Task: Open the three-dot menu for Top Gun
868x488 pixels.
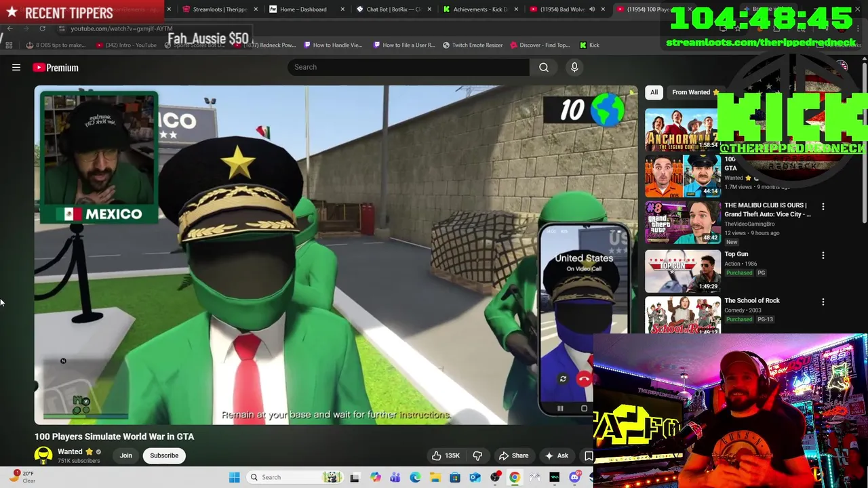Action: (823, 256)
